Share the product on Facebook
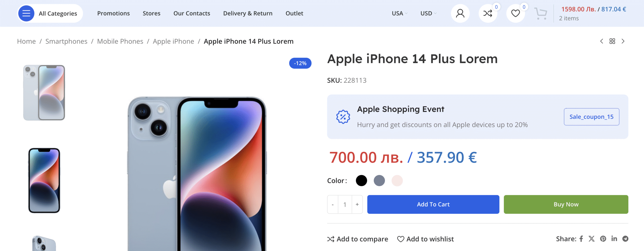Image resolution: width=644 pixels, height=251 pixels. 581,239
